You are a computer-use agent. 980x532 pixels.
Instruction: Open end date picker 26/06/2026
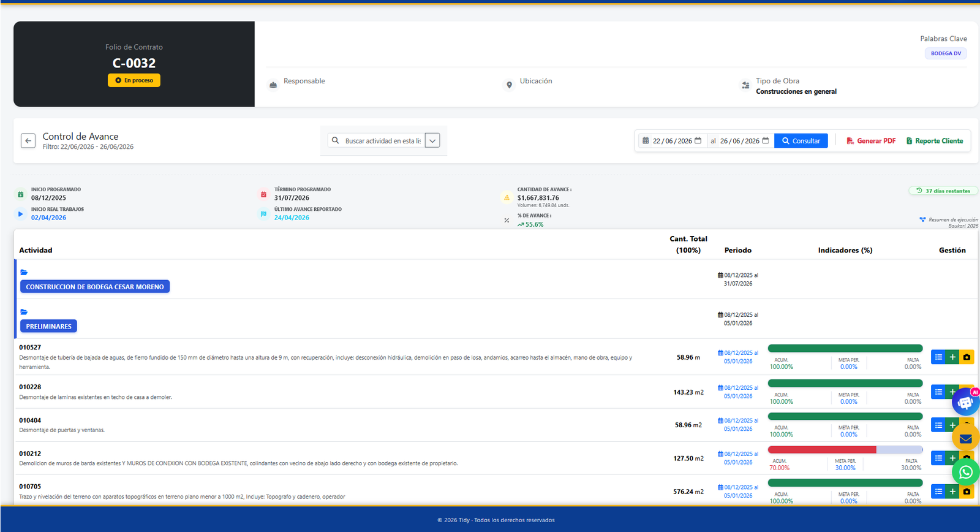741,141
